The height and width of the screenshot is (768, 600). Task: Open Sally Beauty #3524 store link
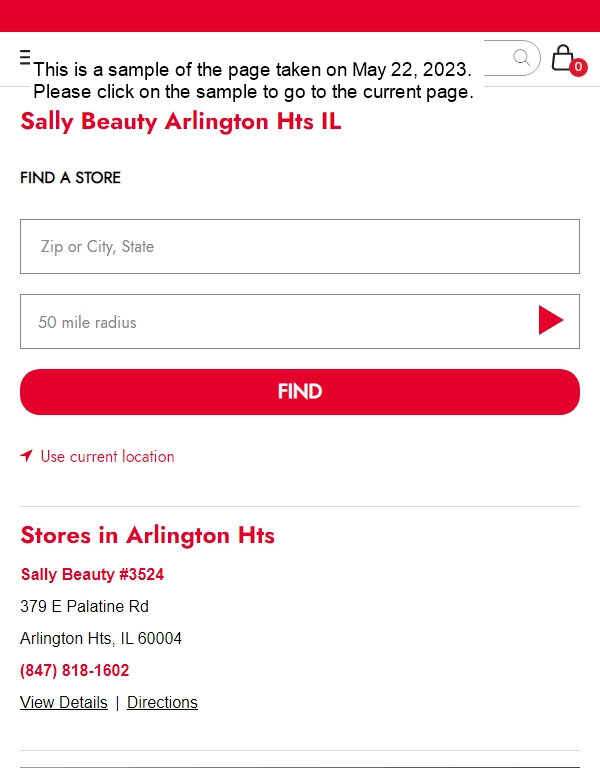click(92, 574)
